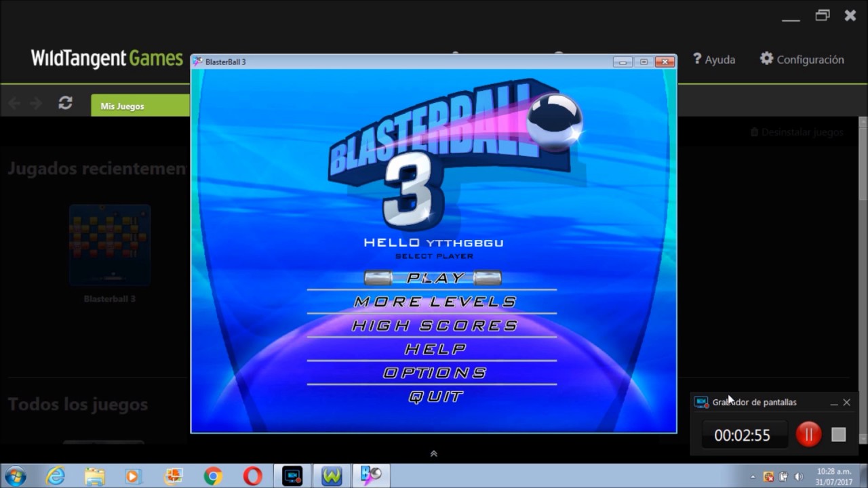Go back with WildTangent back arrow
The image size is (868, 488).
[14, 103]
